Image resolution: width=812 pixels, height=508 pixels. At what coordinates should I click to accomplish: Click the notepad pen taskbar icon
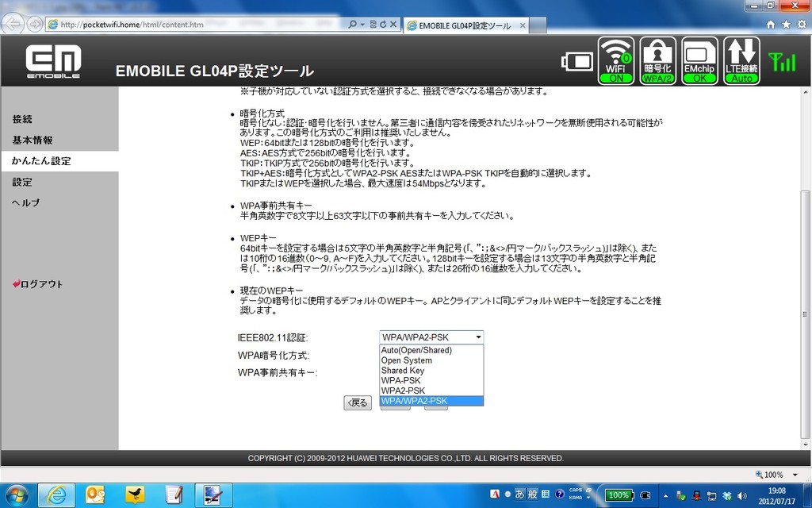click(x=174, y=495)
